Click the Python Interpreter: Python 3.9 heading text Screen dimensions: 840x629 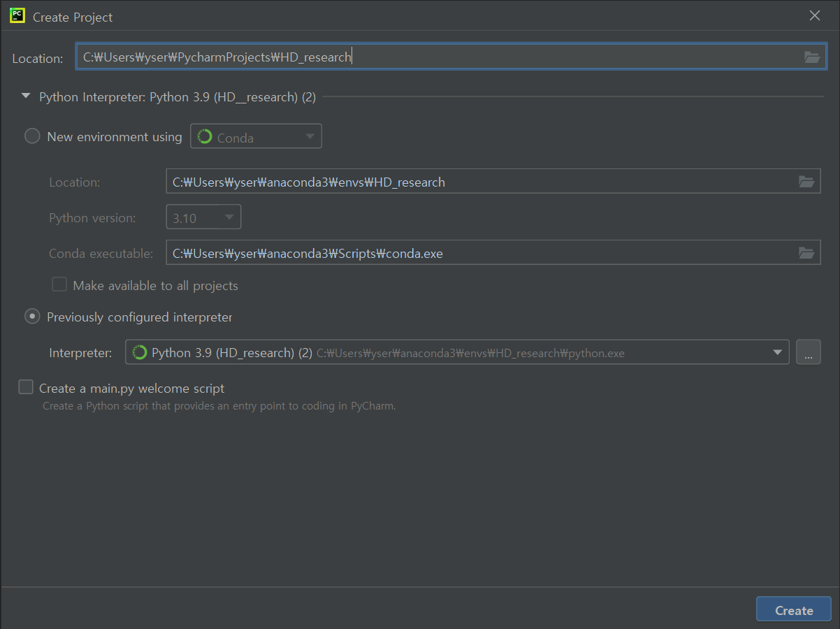178,96
